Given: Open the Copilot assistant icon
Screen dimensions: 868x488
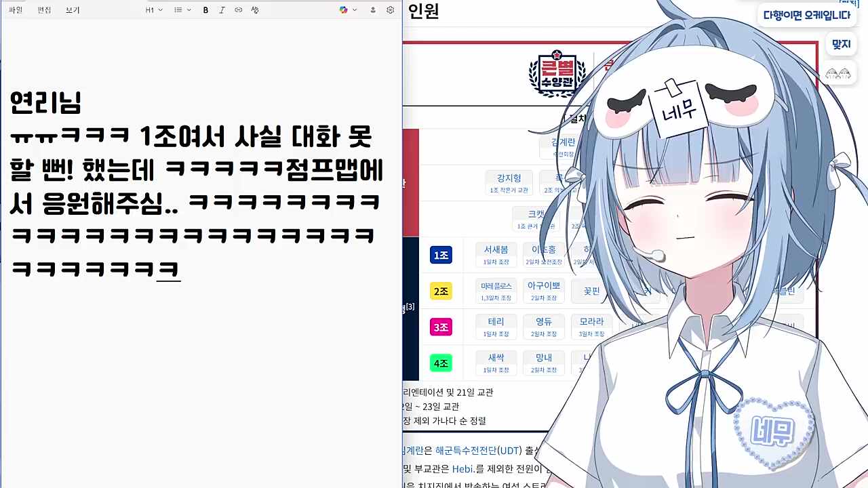Looking at the screenshot, I should pyautogui.click(x=343, y=9).
